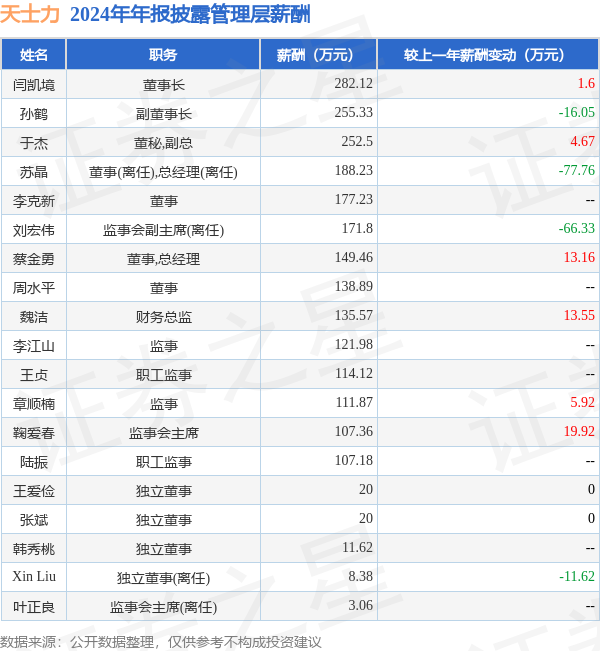The image size is (600, 651).
Task: Select the 董事长 position cell
Action: [164, 85]
